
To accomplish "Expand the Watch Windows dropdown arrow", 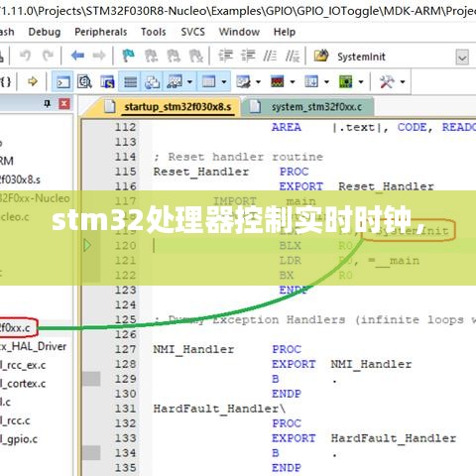I will coord(189,81).
